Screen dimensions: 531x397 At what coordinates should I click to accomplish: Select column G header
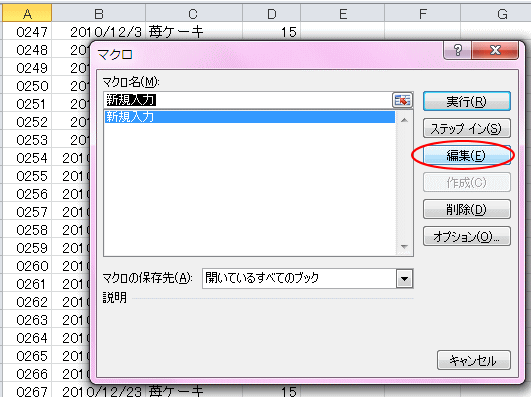tap(496, 14)
